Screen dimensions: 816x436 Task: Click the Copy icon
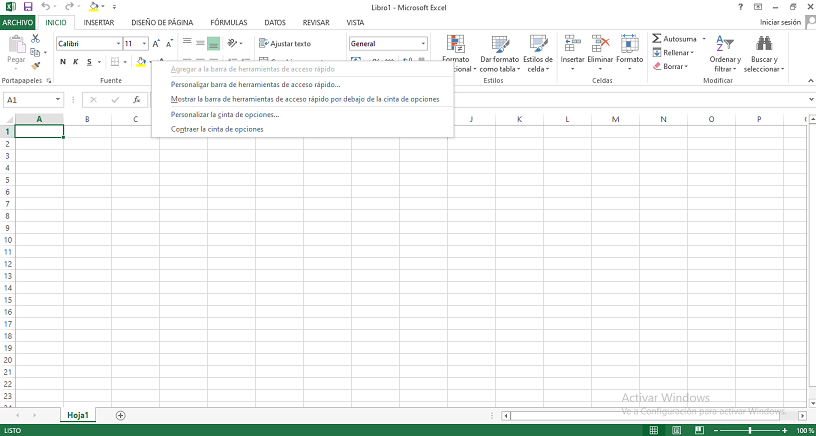35,53
